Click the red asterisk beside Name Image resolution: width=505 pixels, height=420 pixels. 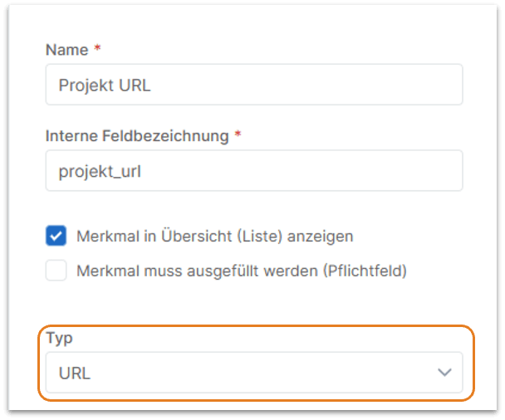96,50
